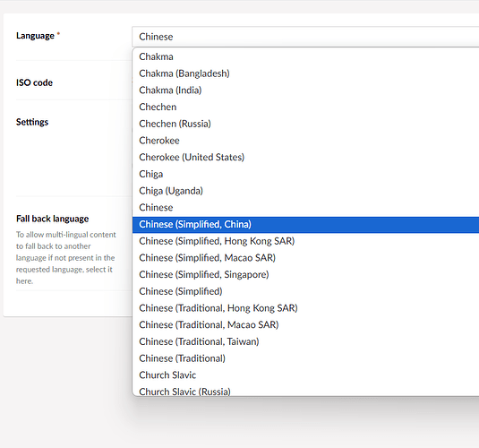Click the Language search input containing Chinese
Screen dimensions: 479x448
(x=305, y=37)
